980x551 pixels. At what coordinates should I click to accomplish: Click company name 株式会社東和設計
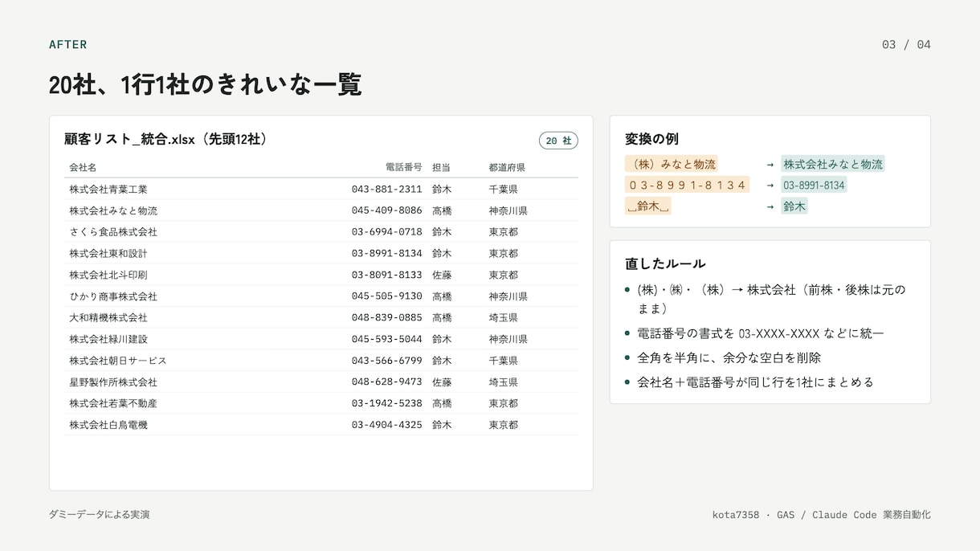[x=108, y=254]
